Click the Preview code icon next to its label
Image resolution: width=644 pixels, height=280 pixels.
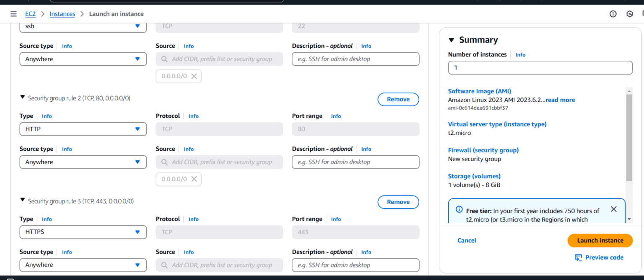click(578, 257)
